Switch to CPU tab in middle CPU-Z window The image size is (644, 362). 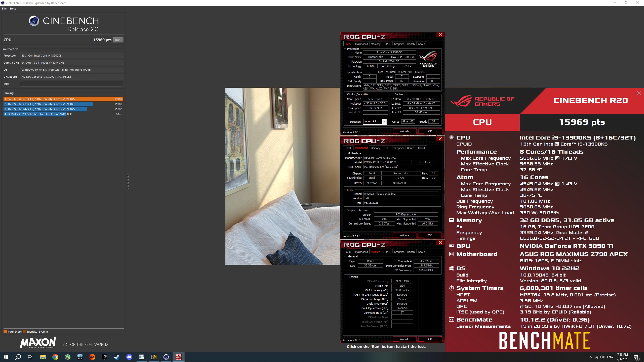pos(348,148)
